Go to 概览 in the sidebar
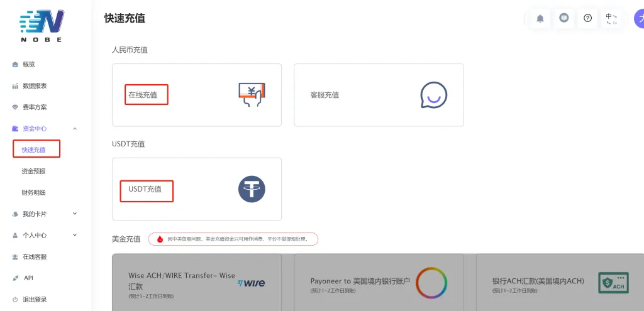 tap(29, 65)
